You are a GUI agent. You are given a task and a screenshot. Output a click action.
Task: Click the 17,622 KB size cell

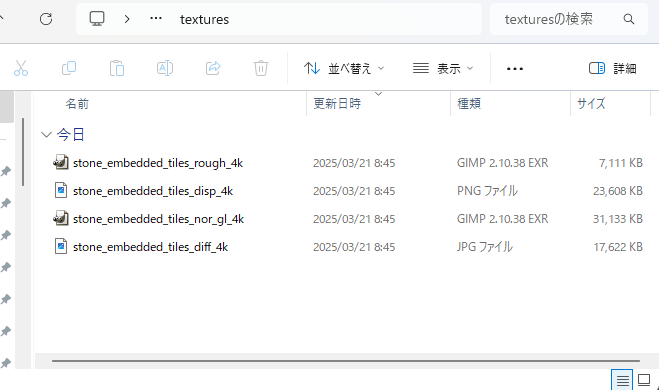[x=618, y=247]
